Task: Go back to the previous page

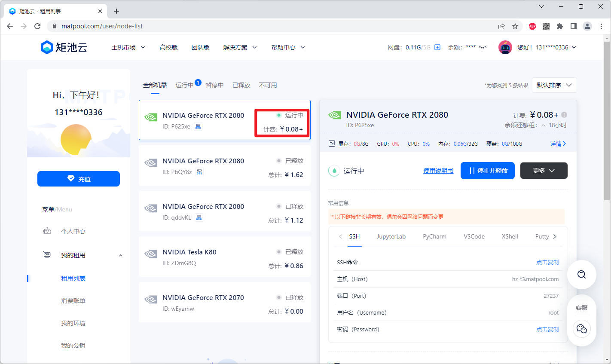Action: tap(10, 26)
